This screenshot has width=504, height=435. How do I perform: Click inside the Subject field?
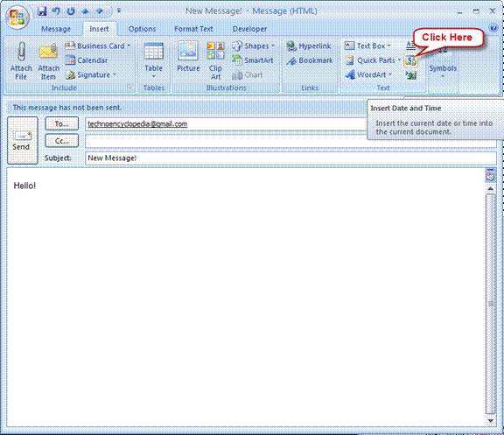(290, 158)
